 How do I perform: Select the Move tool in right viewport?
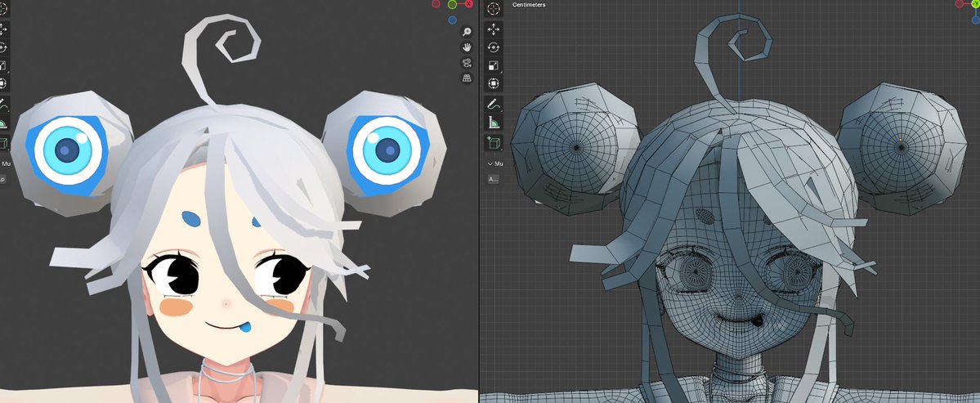click(x=493, y=29)
